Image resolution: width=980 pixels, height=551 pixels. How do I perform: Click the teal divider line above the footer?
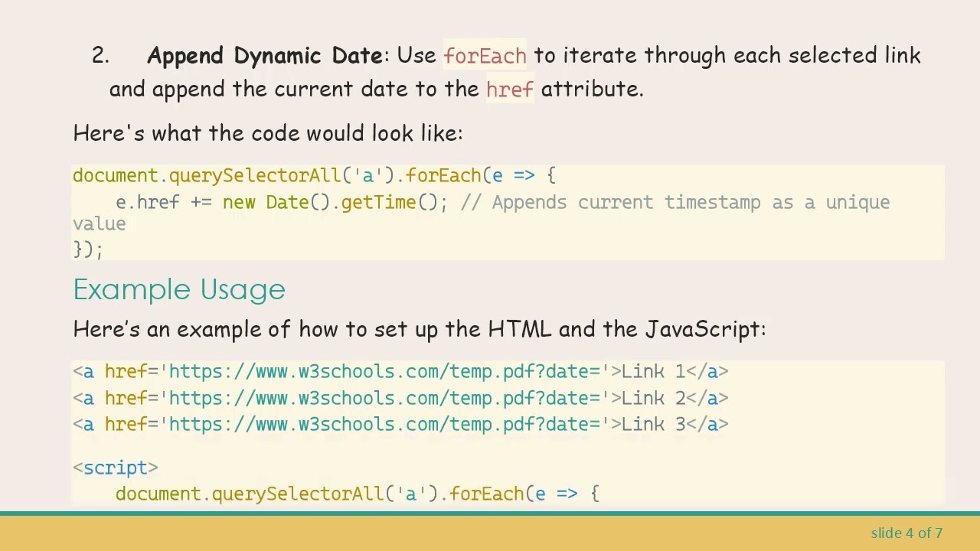490,513
